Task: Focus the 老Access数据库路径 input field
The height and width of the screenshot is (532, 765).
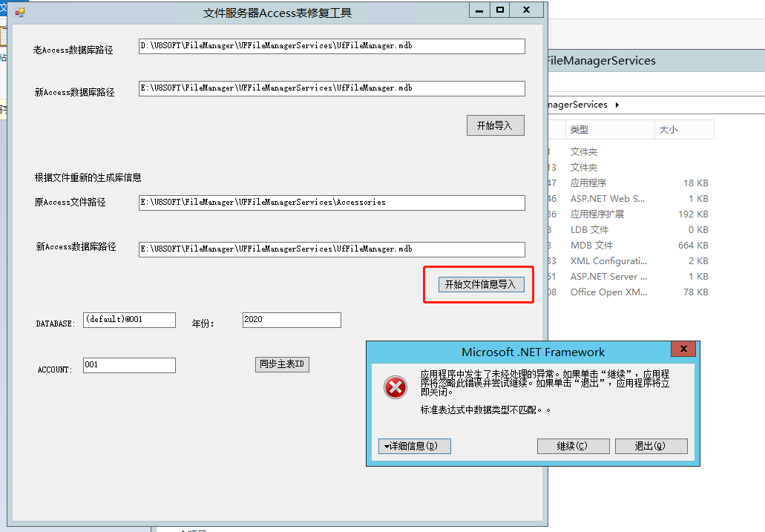Action: (x=332, y=46)
